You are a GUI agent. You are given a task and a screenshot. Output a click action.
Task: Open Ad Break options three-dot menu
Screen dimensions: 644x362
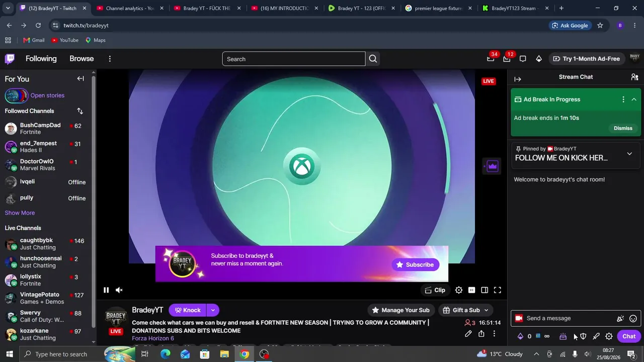623,100
